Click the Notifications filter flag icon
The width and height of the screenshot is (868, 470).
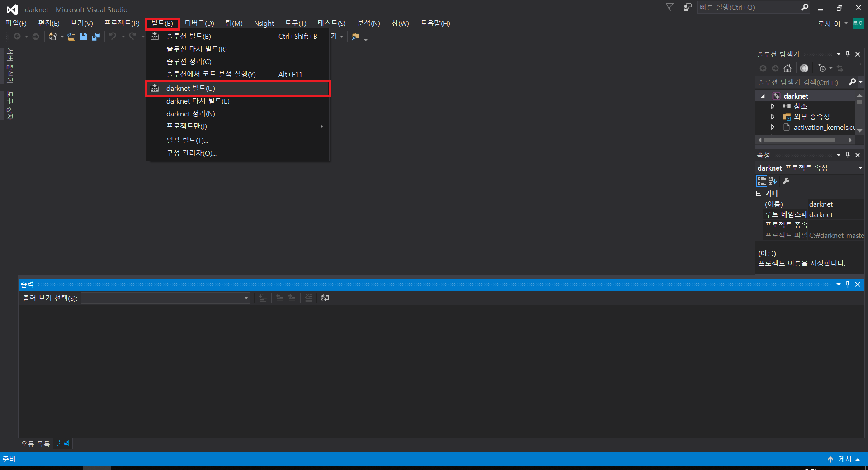(670, 7)
